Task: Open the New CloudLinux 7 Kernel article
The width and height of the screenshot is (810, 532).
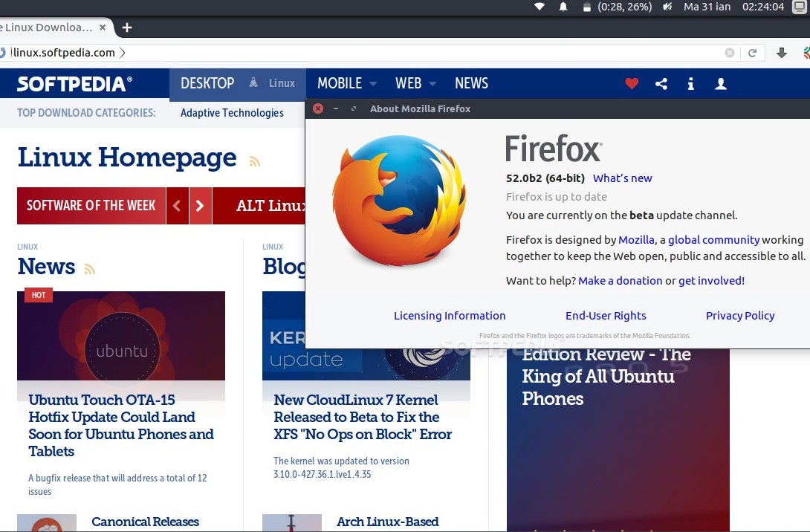Action: point(363,418)
